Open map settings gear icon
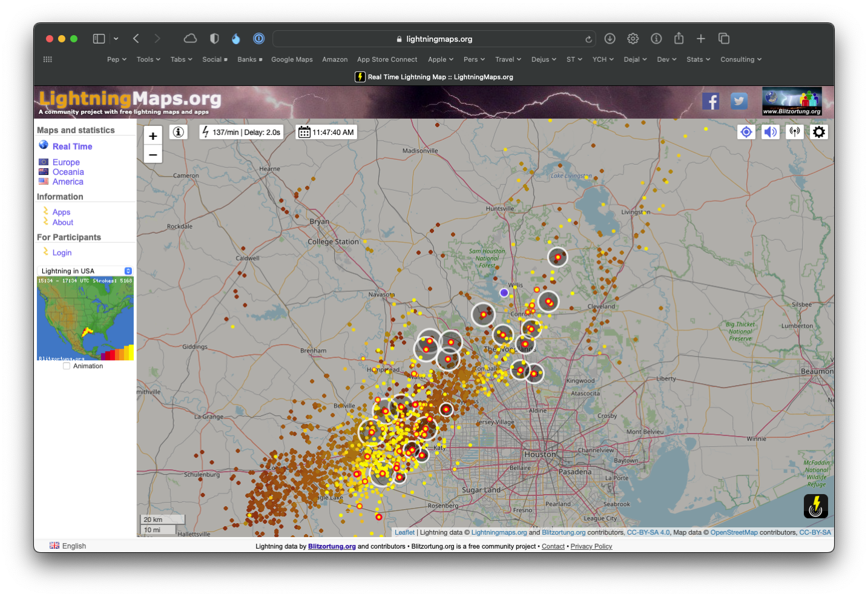Screen dimensions: 868x597 click(x=819, y=132)
